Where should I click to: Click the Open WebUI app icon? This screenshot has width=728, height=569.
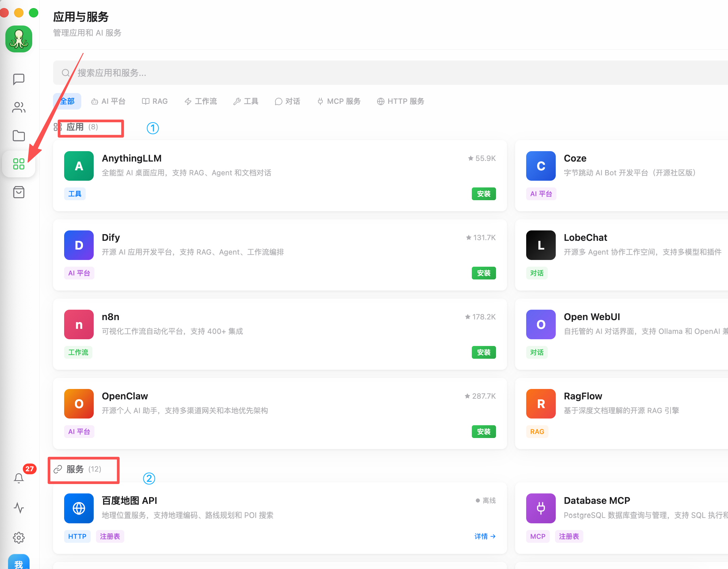click(541, 324)
